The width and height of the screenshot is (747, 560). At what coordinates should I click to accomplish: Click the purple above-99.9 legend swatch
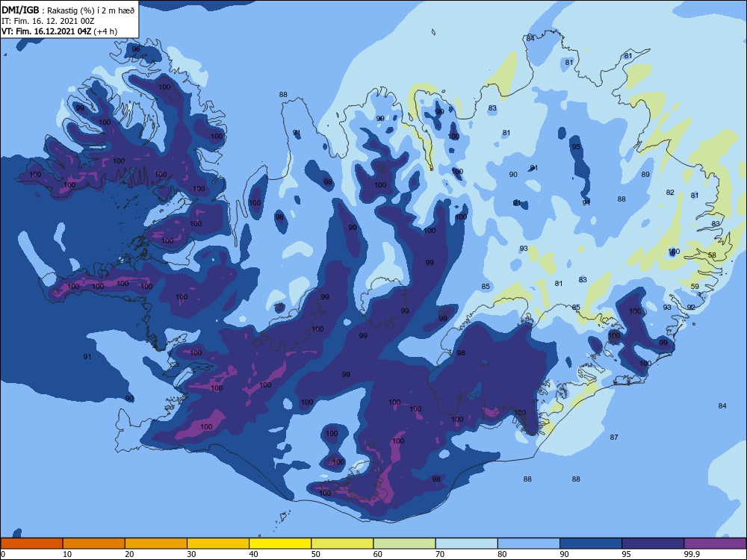tap(715, 544)
